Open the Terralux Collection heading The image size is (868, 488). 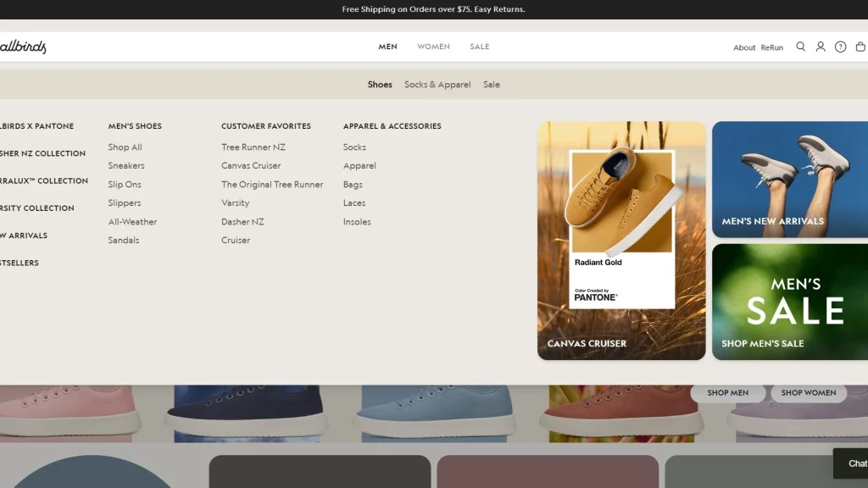[x=44, y=181]
